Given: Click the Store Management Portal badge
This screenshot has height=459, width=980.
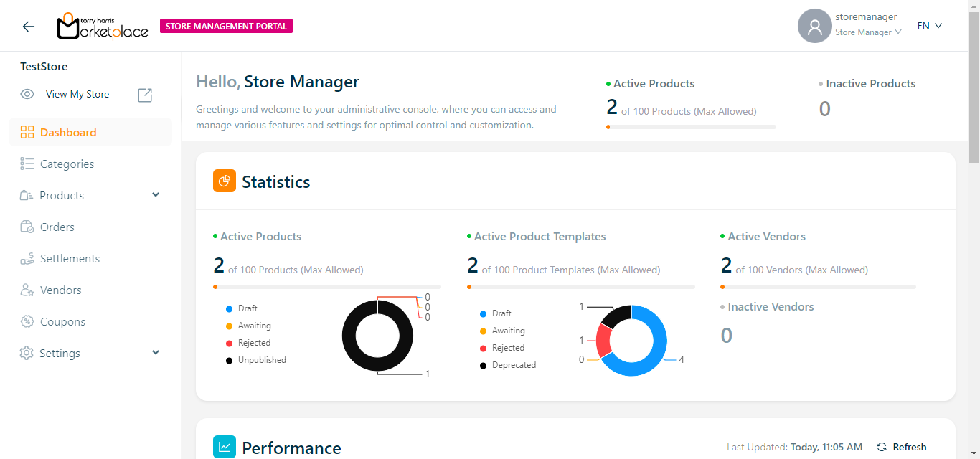Looking at the screenshot, I should (226, 27).
